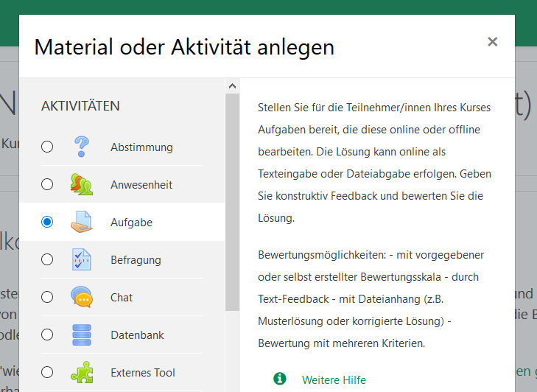Image resolution: width=537 pixels, height=392 pixels.
Task: Click the Chat speech bubble icon
Action: 82,297
